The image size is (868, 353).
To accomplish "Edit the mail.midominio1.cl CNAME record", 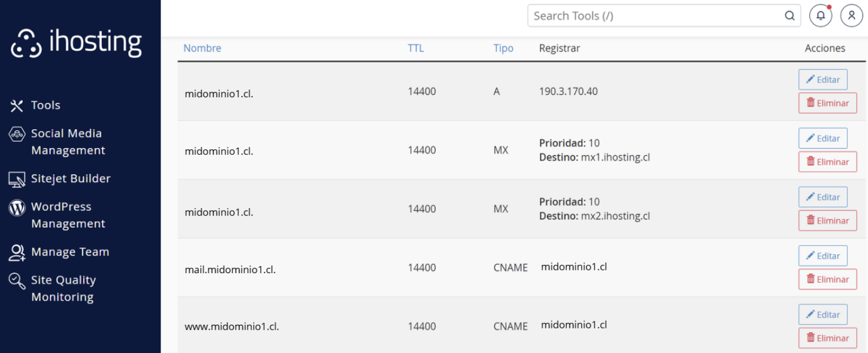I will tap(822, 256).
